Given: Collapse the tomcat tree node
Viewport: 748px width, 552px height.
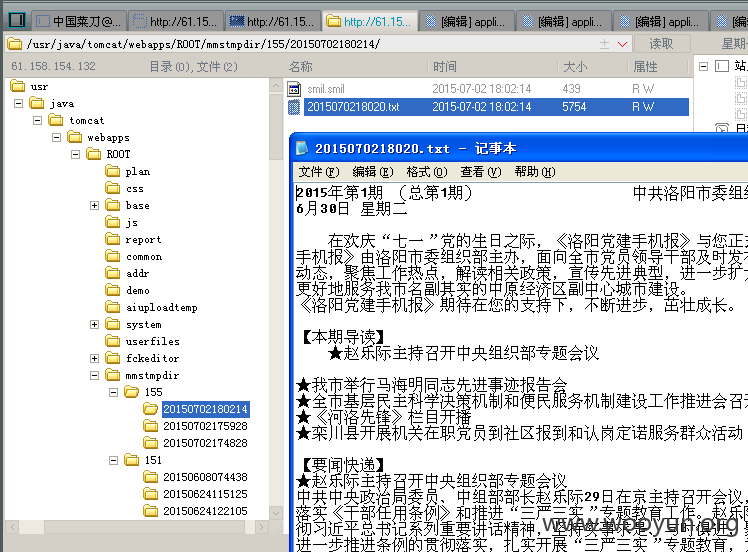Looking at the screenshot, I should 37,120.
